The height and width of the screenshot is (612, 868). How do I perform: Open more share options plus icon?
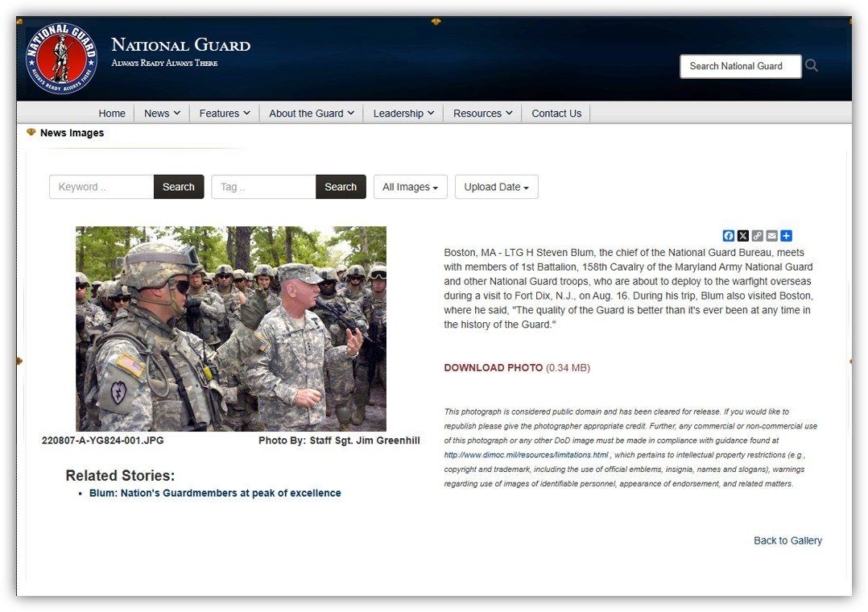787,236
